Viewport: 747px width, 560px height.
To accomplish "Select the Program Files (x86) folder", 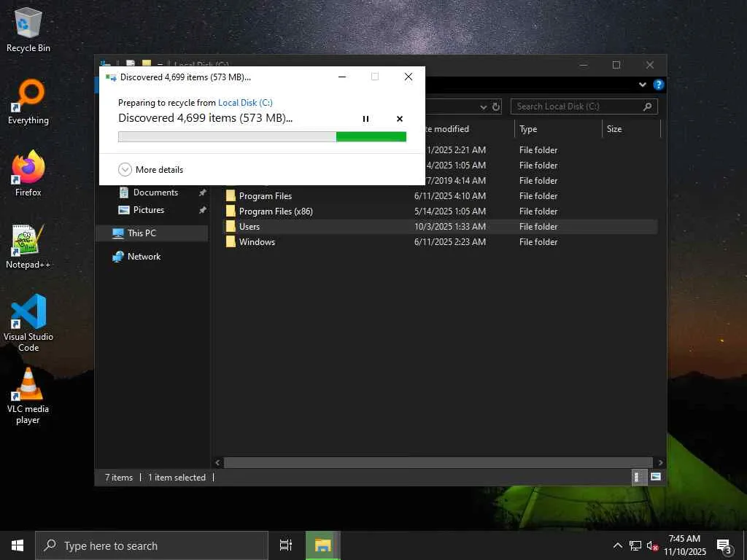I will pyautogui.click(x=441, y=211).
